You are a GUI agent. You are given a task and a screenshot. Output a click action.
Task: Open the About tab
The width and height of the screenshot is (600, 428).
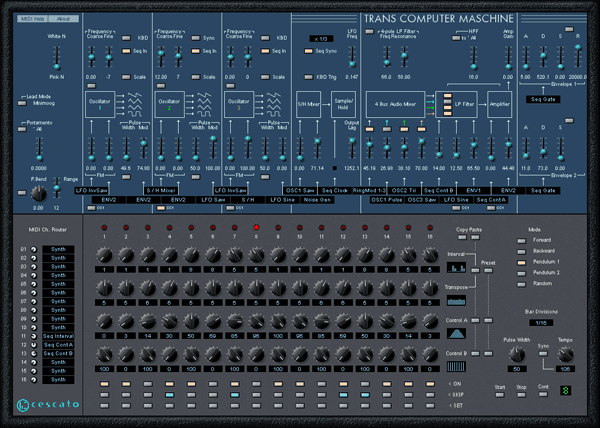[x=65, y=19]
